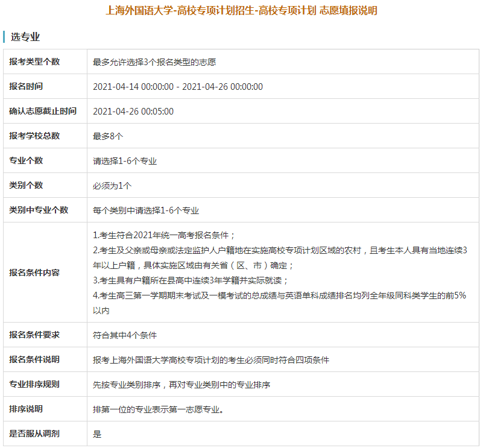Click the text 排第一位的专业表示第一志愿专业
This screenshot has width=483, height=448.
coord(158,409)
